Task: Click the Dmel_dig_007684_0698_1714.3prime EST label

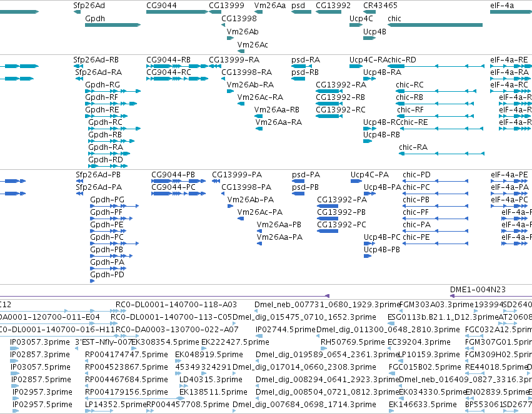Action: tap(304, 405)
